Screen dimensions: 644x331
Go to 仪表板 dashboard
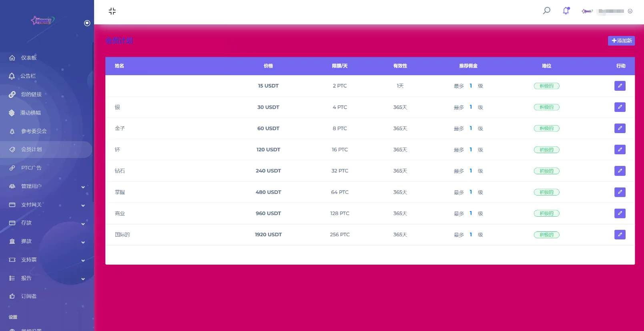tap(29, 58)
